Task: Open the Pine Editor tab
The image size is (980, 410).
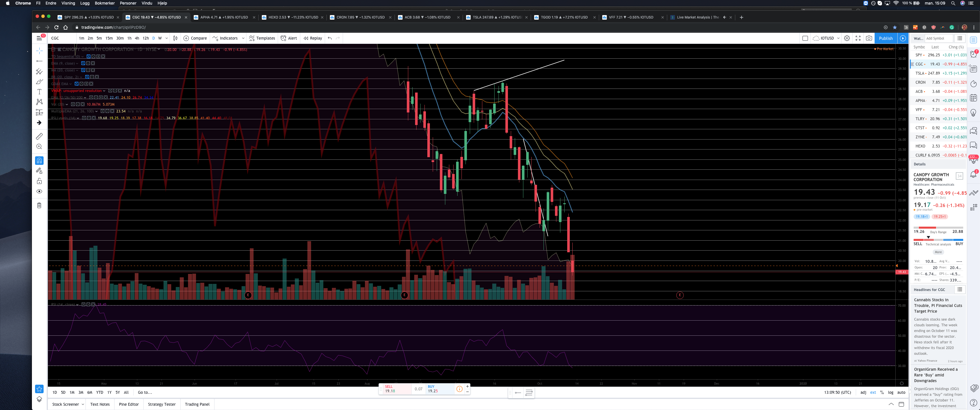Action: 128,404
